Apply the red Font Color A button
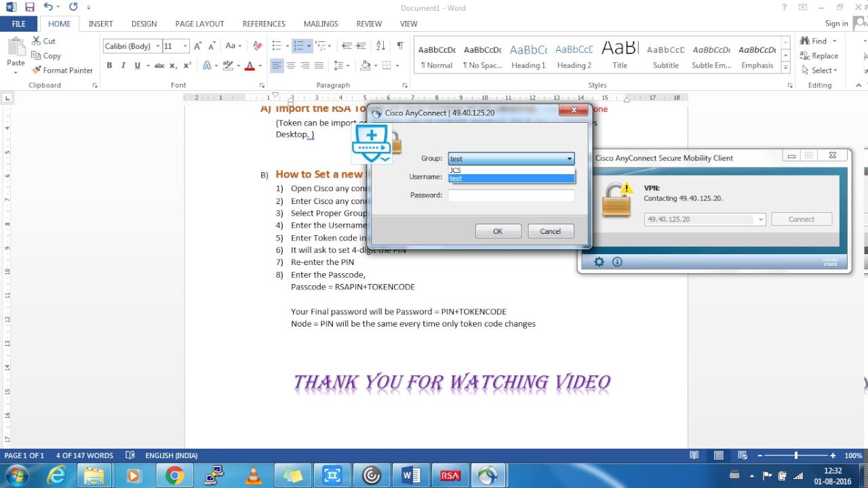This screenshot has width=868, height=488. [249, 66]
